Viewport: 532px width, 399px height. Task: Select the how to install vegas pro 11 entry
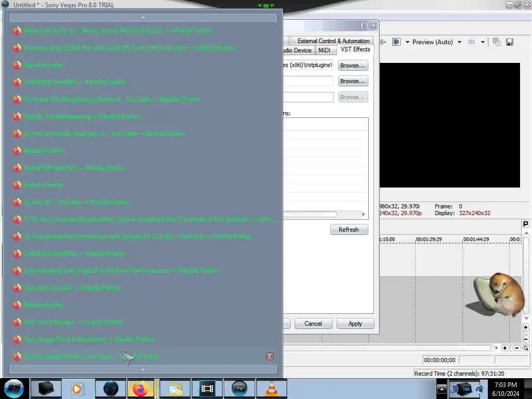(x=143, y=134)
